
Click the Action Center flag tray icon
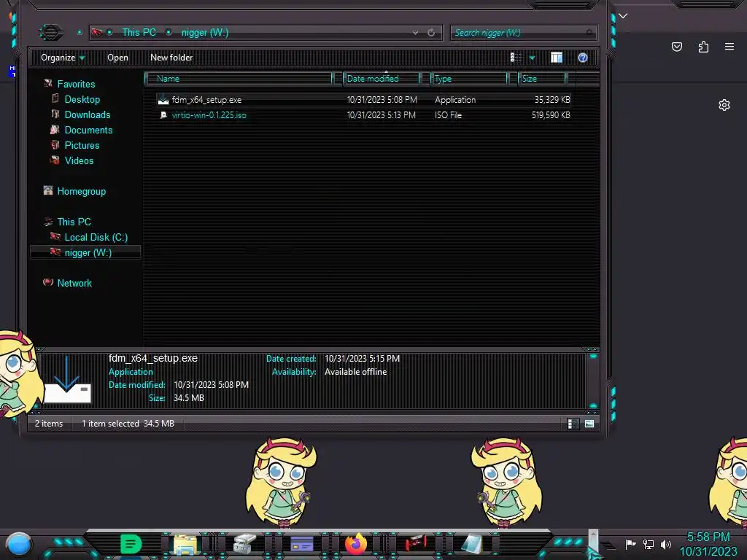pyautogui.click(x=630, y=544)
